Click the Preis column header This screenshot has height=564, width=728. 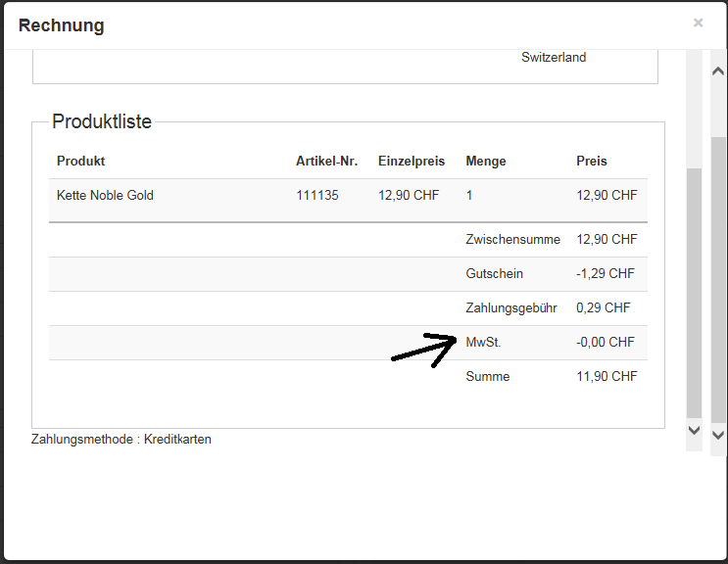coord(592,162)
